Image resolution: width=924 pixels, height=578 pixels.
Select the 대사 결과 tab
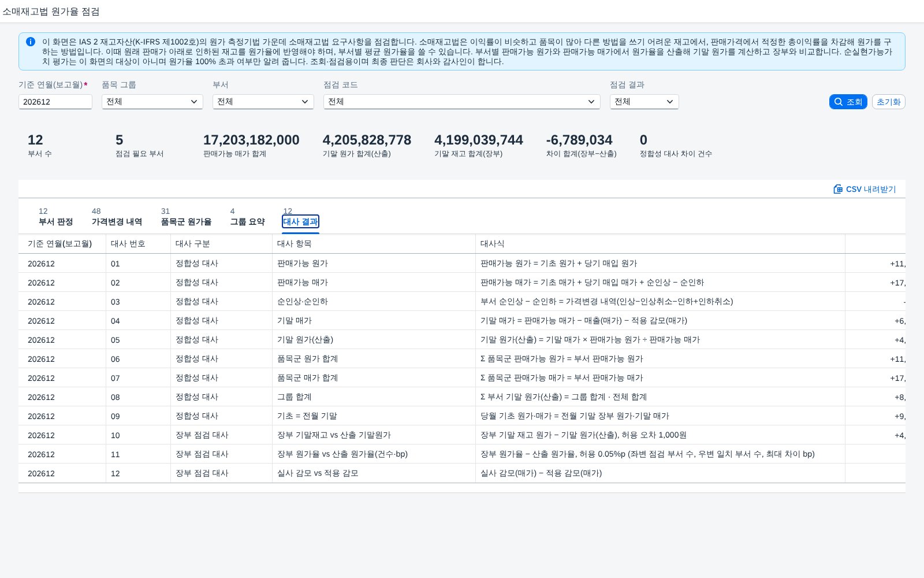click(300, 221)
